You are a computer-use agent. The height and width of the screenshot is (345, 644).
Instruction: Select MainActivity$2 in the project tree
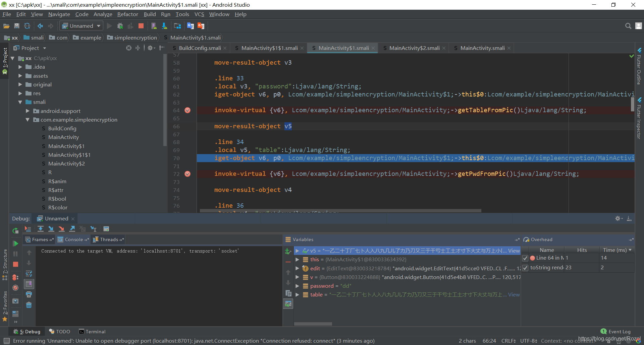point(66,164)
